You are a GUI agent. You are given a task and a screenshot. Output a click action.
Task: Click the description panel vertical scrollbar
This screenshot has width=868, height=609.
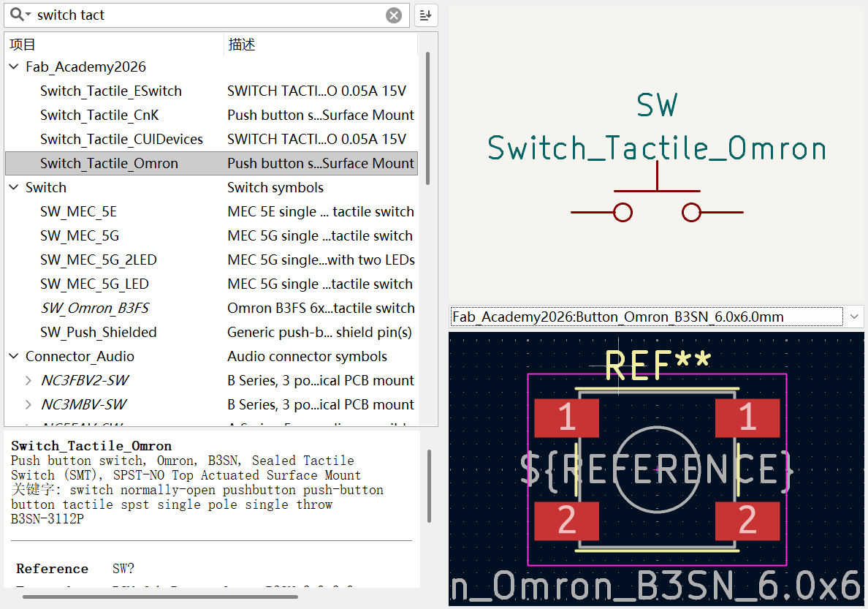pyautogui.click(x=429, y=486)
